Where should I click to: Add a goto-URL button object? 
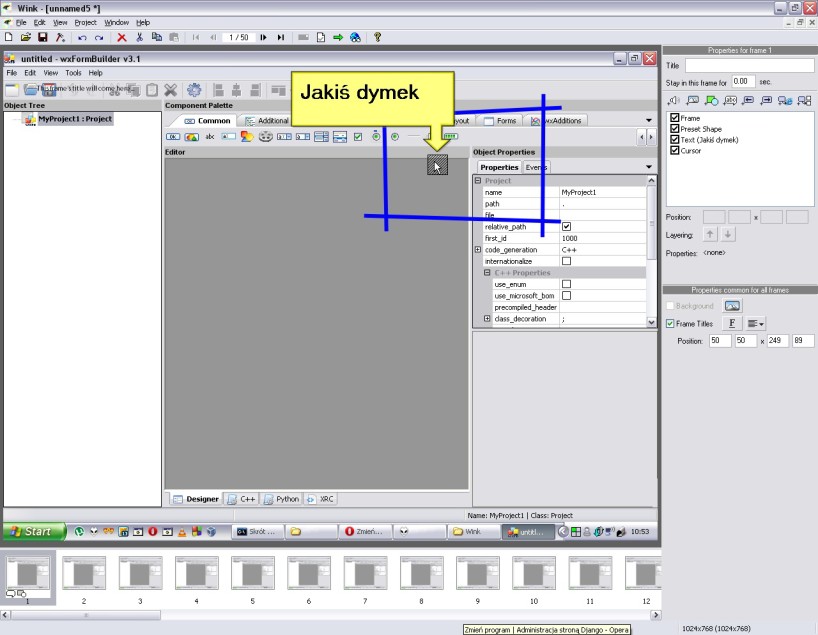click(785, 100)
